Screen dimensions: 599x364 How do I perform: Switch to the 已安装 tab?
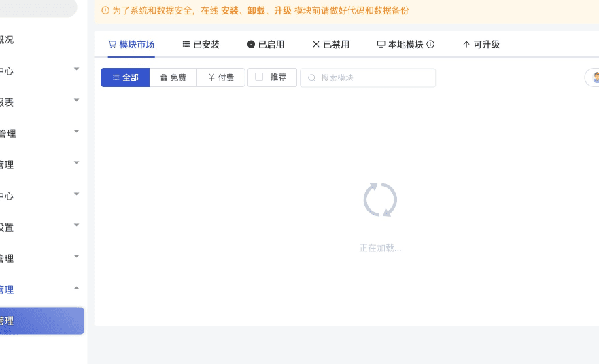pyautogui.click(x=201, y=44)
